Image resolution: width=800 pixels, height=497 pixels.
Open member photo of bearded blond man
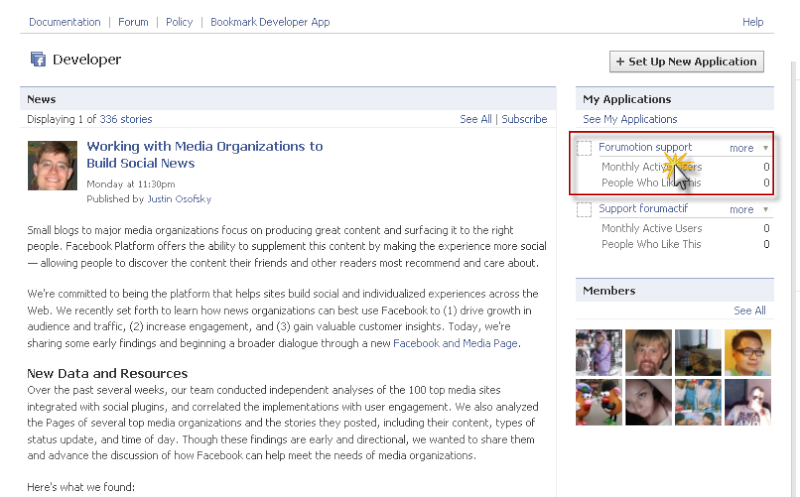click(x=648, y=353)
